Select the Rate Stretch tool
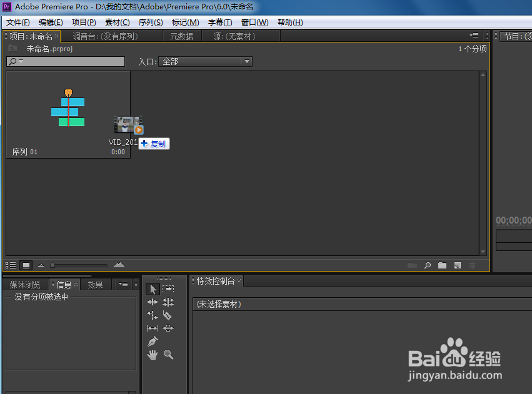 point(153,315)
